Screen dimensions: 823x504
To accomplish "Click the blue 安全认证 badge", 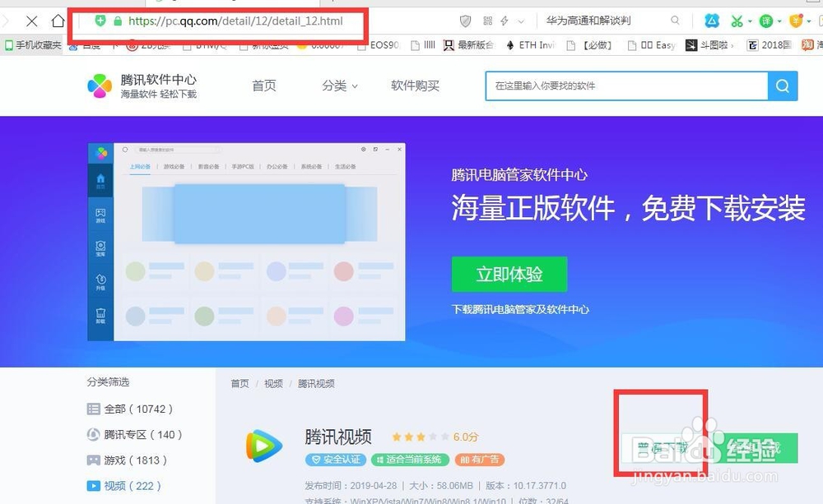I will [x=336, y=460].
